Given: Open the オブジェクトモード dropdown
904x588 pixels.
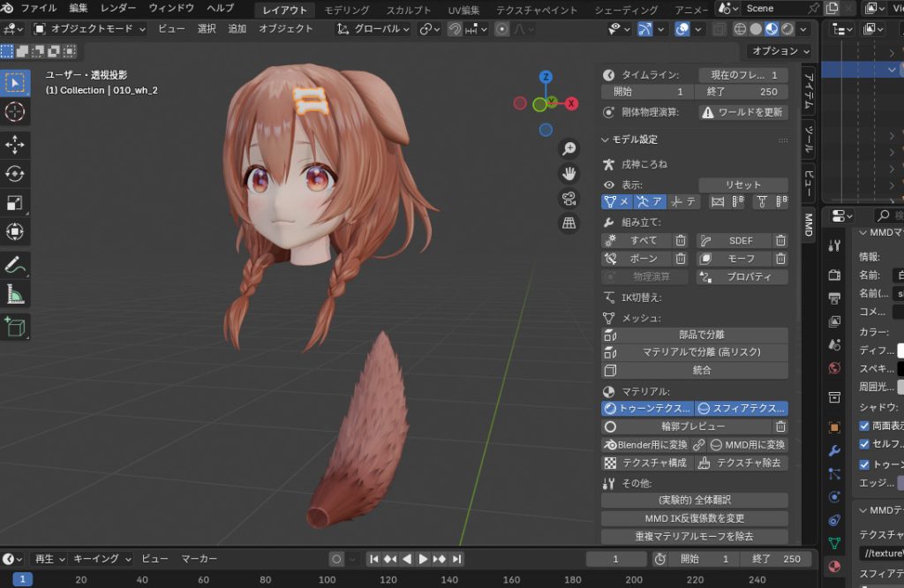Looking at the screenshot, I should pyautogui.click(x=90, y=28).
